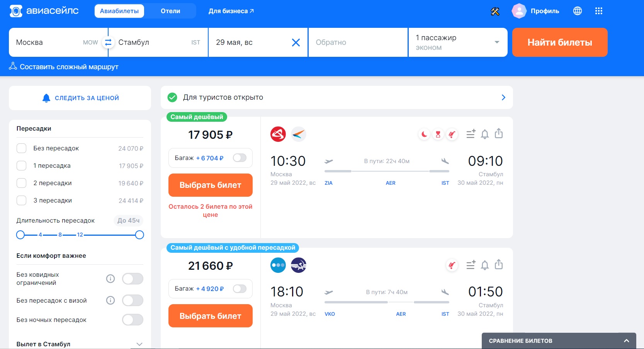Check the 3 пересадки filter

click(x=22, y=201)
